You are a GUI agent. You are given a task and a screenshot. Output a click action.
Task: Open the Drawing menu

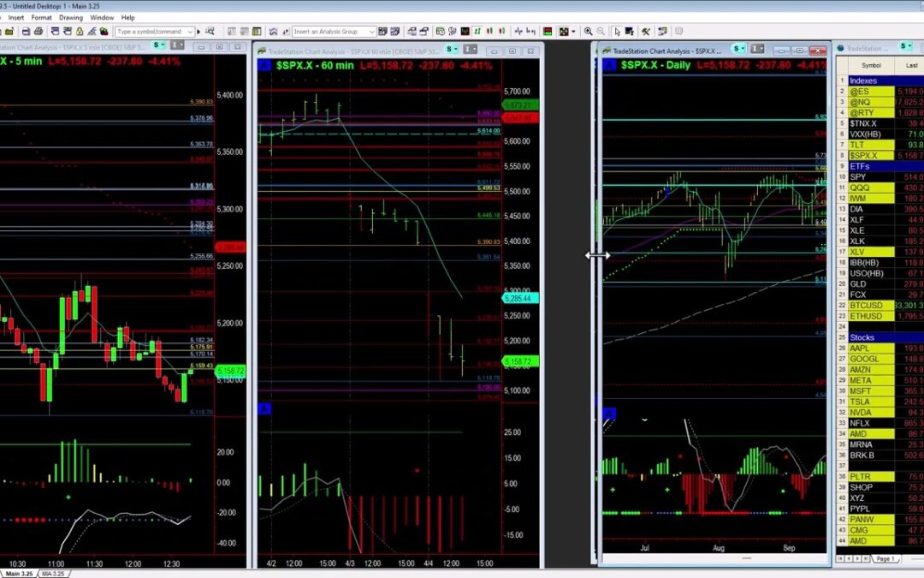pyautogui.click(x=71, y=17)
